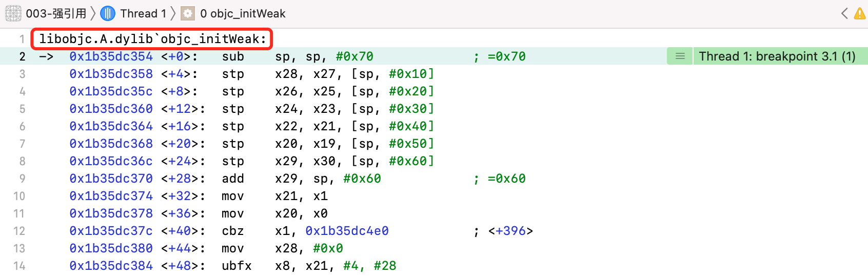Screen dimensions: 868x276
Task: Click the blue Thread 1 icon
Action: pos(108,13)
